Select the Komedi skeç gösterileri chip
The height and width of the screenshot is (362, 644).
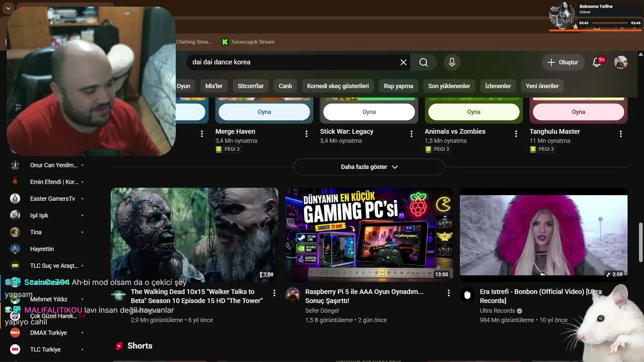click(338, 86)
